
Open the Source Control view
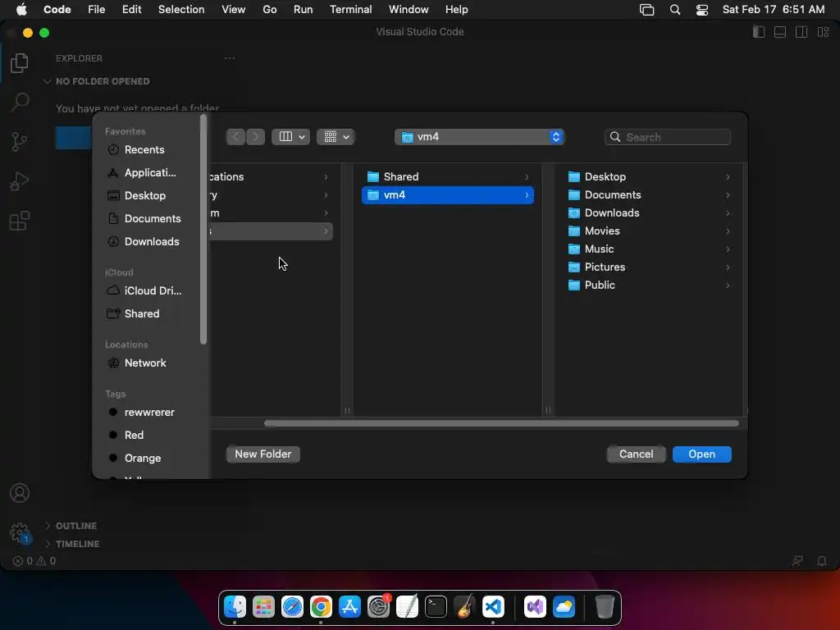tap(20, 141)
